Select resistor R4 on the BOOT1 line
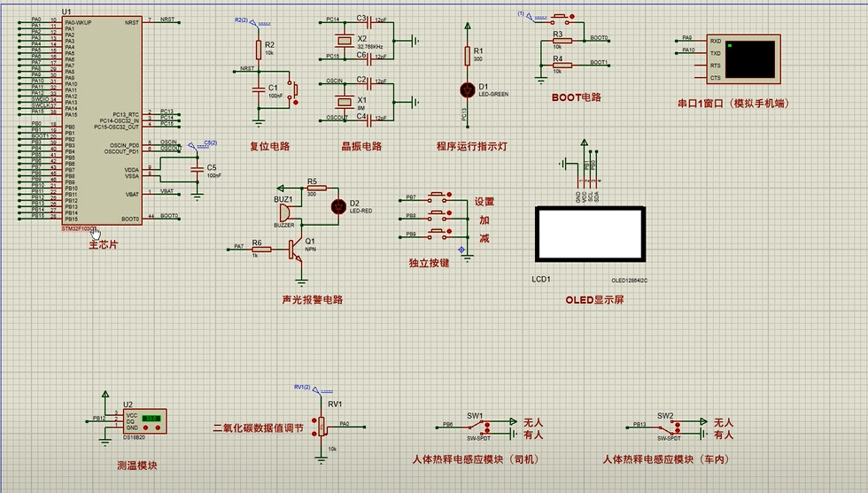The image size is (868, 493). tap(562, 65)
